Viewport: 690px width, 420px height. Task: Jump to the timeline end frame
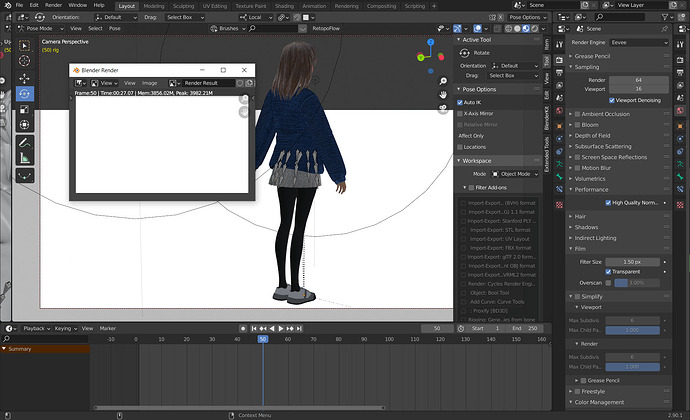(x=299, y=328)
